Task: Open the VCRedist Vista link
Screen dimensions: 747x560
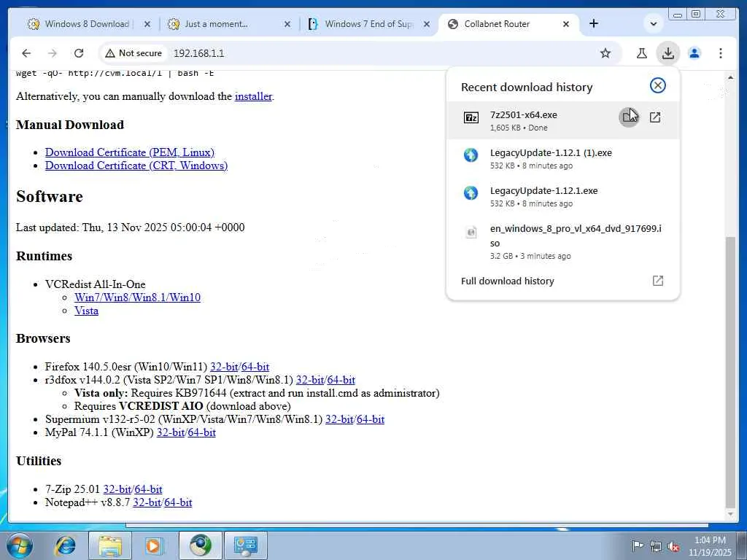Action: (x=86, y=311)
